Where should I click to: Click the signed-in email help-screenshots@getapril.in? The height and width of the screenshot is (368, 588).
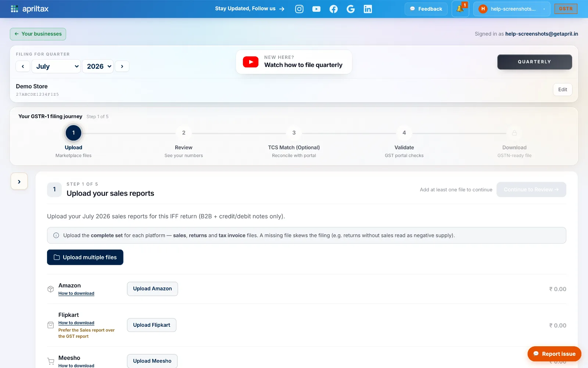coord(542,34)
